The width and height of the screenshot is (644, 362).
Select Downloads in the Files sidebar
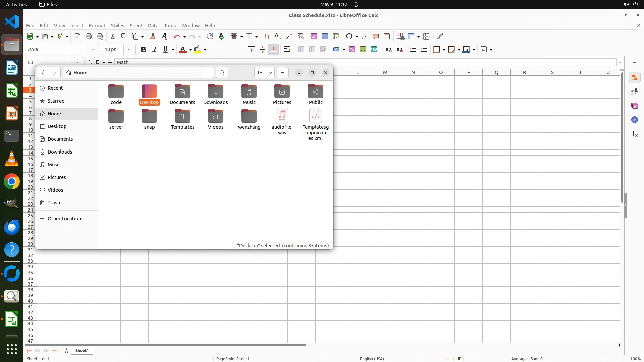(x=60, y=152)
